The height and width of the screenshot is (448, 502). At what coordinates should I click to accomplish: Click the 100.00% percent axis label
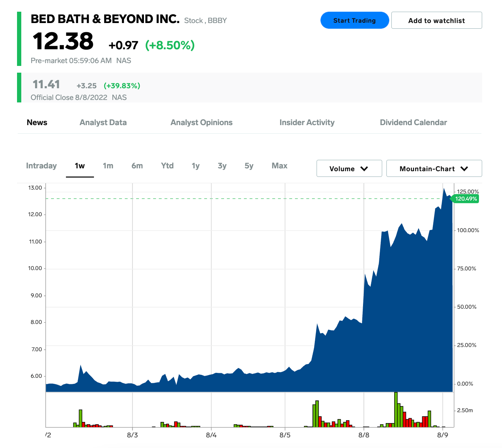(x=468, y=230)
